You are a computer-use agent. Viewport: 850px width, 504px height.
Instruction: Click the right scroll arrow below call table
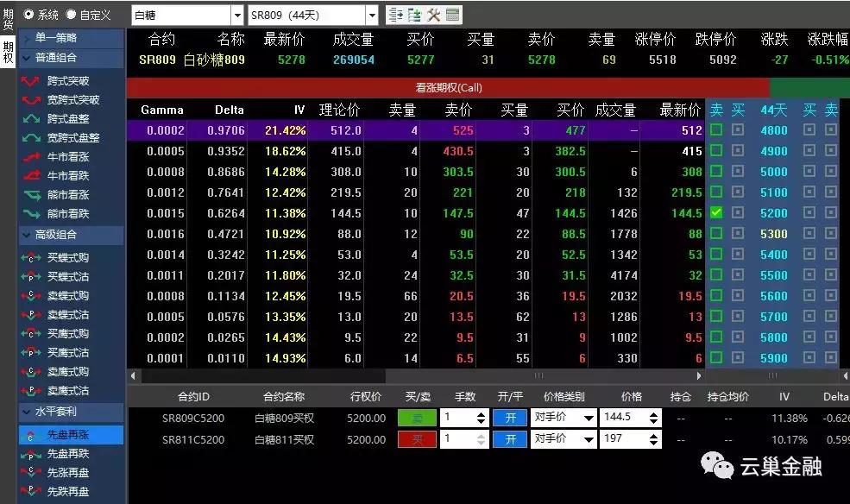[x=699, y=375]
